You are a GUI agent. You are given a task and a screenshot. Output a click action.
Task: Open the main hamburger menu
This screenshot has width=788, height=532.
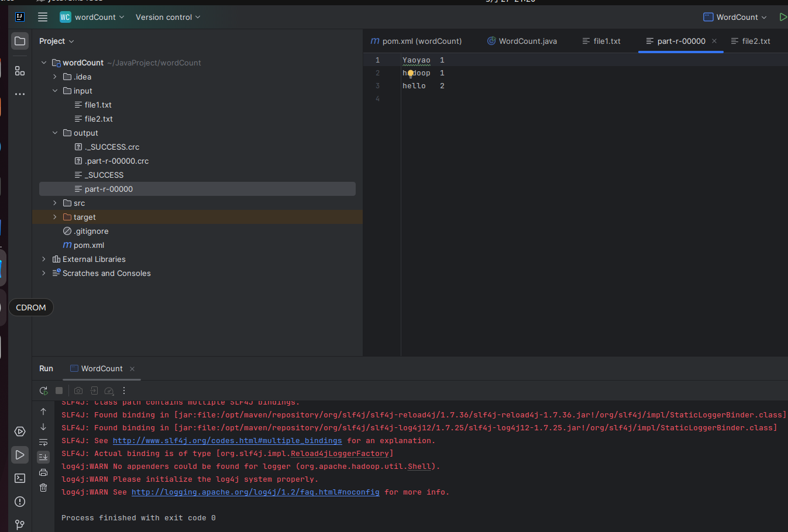(43, 17)
